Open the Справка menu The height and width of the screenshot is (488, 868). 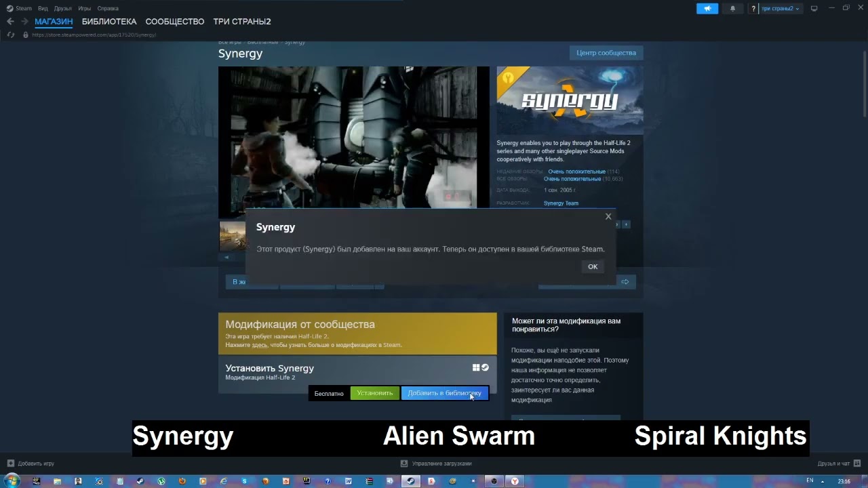click(108, 8)
